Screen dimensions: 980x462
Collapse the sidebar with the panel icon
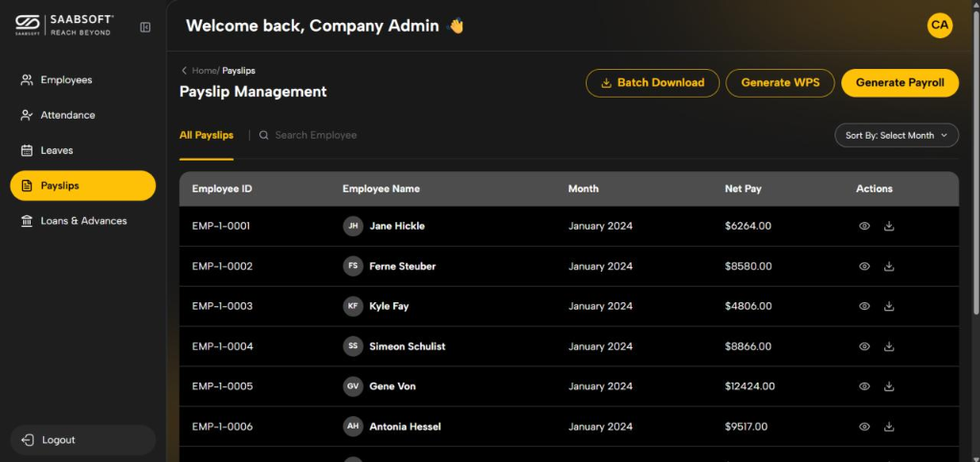pos(145,27)
